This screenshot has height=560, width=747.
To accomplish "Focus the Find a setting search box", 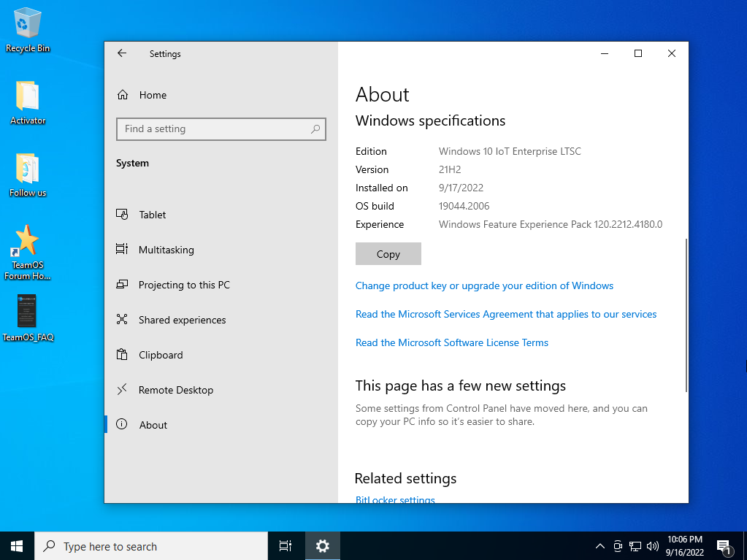I will click(221, 129).
